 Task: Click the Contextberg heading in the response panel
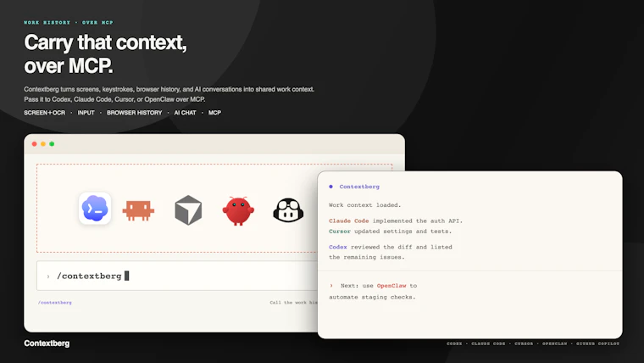click(x=359, y=187)
